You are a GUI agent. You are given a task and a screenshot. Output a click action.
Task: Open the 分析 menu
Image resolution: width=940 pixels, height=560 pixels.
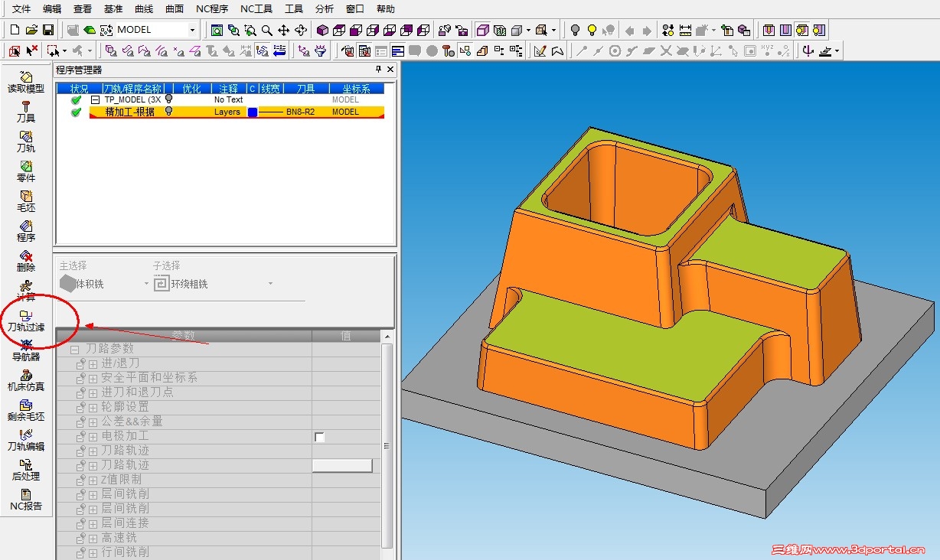tap(324, 9)
